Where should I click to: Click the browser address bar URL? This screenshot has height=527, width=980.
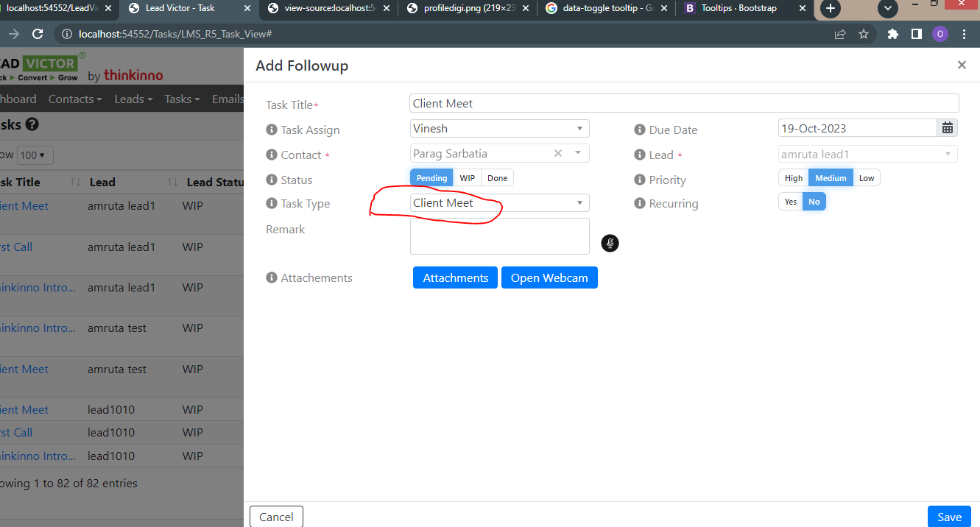tap(176, 34)
